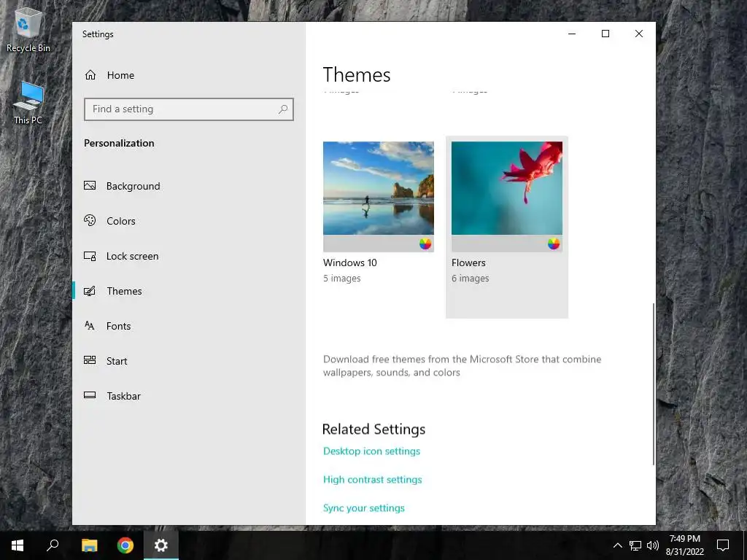Open High contrast settings link
Image resolution: width=747 pixels, height=560 pixels.
[x=373, y=480]
